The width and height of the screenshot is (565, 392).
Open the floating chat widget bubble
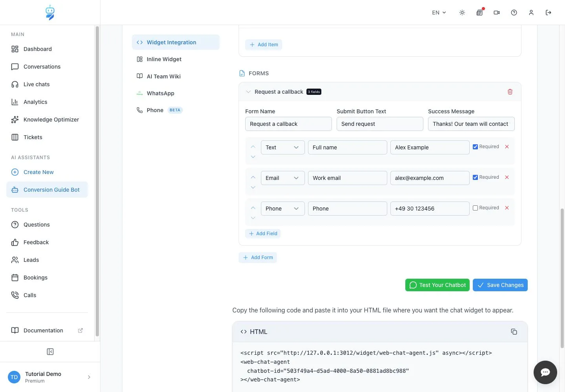pyautogui.click(x=545, y=372)
